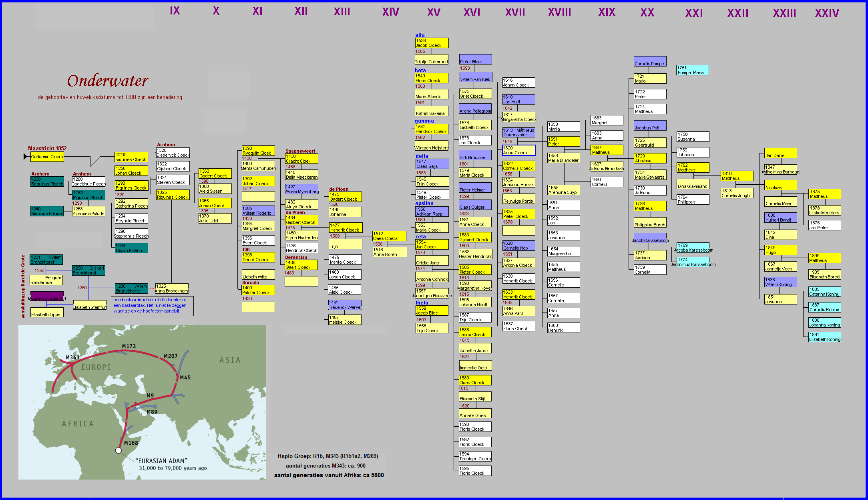Click black arrow marker beside Guillaume Clovck
This screenshot has width=868, height=500.
pos(25,157)
